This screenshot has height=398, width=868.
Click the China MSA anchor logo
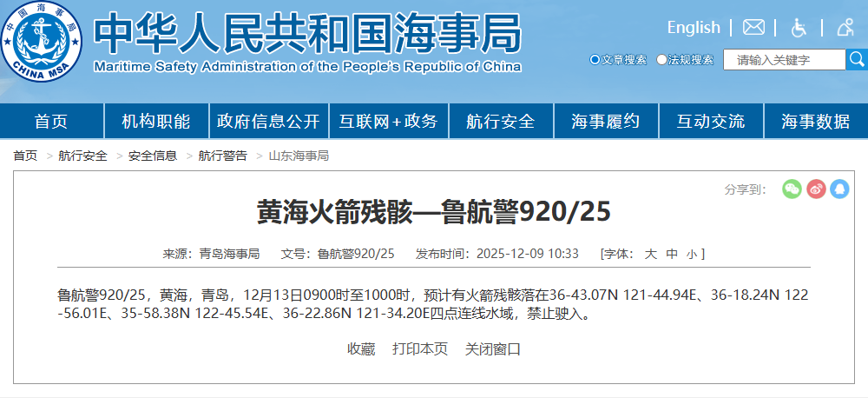42,41
